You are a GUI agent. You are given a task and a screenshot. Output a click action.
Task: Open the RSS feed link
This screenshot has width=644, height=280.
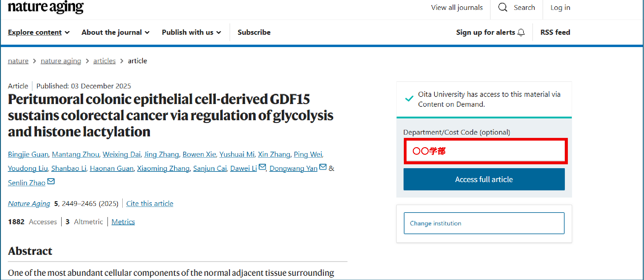coord(555,32)
